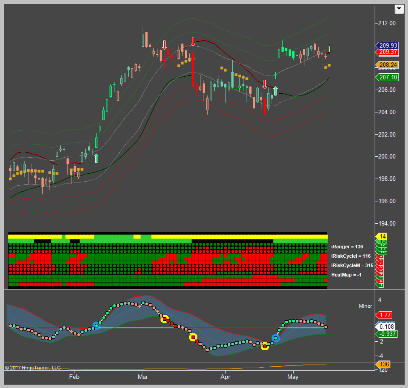Click the Minor label in oscillator panel
Viewport: 408px width, 388px height.
[x=365, y=306]
